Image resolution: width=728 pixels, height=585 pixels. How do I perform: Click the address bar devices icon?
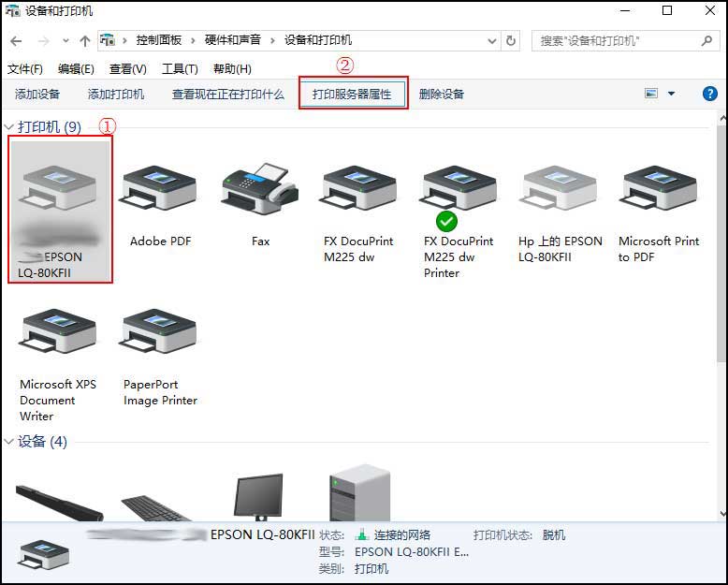pos(108,40)
